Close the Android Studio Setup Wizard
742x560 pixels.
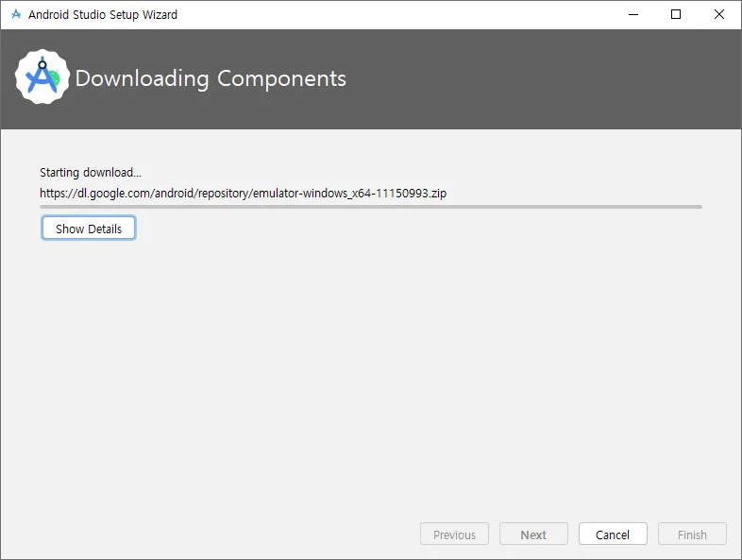pos(718,14)
